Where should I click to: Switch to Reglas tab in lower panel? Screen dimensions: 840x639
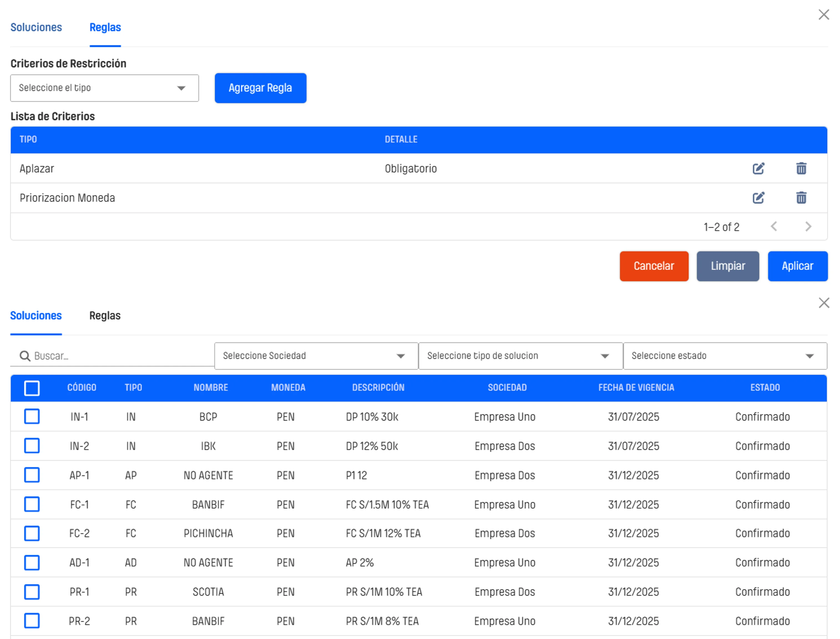coord(105,316)
